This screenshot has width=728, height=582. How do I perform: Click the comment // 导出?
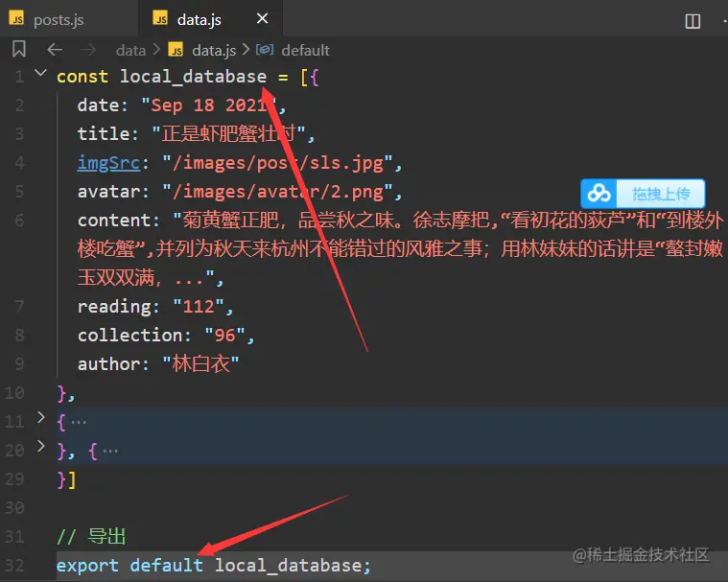91,537
